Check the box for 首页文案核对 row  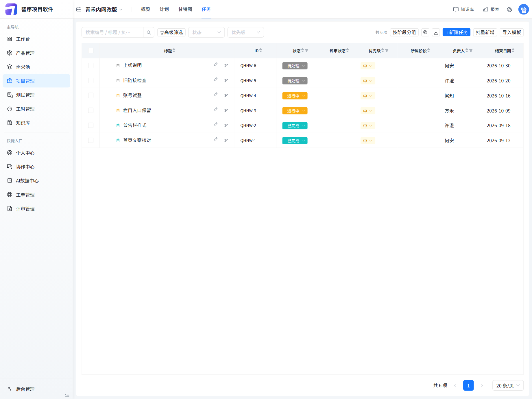tap(91, 141)
